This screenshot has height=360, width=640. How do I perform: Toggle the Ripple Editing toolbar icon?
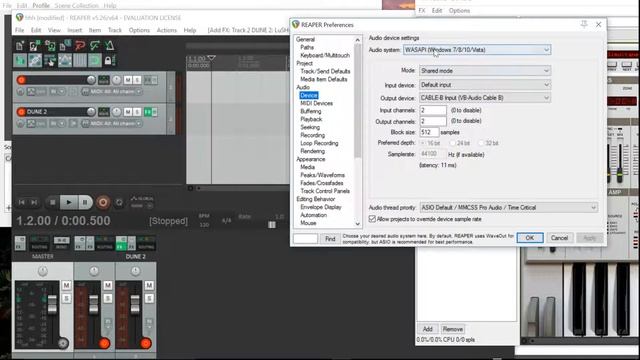[x=50, y=61]
